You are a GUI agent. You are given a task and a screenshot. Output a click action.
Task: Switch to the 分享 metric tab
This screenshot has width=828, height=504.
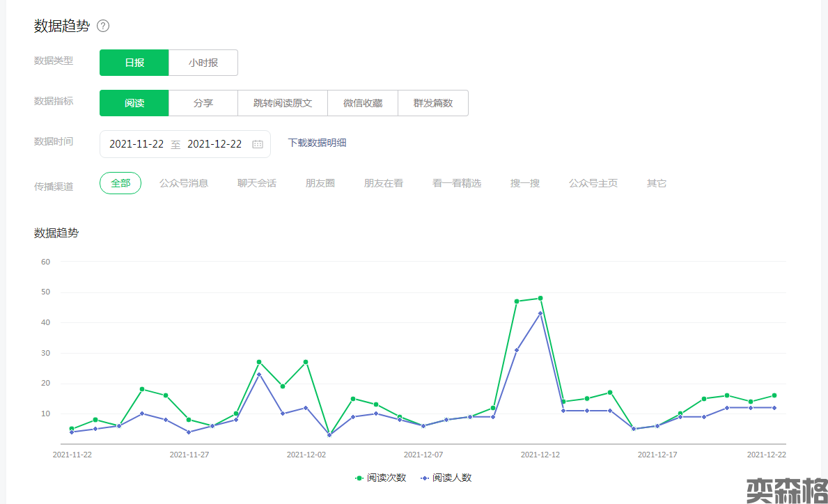coord(203,103)
